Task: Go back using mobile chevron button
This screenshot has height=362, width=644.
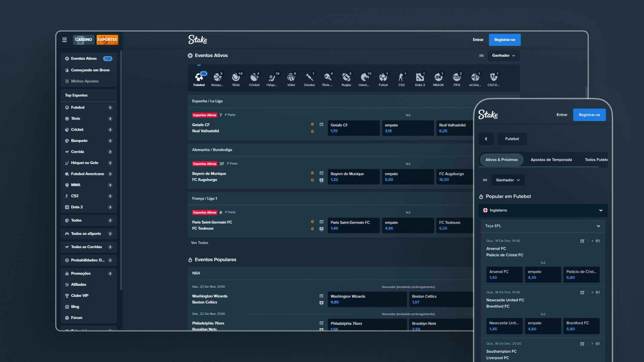Action: tap(486, 139)
